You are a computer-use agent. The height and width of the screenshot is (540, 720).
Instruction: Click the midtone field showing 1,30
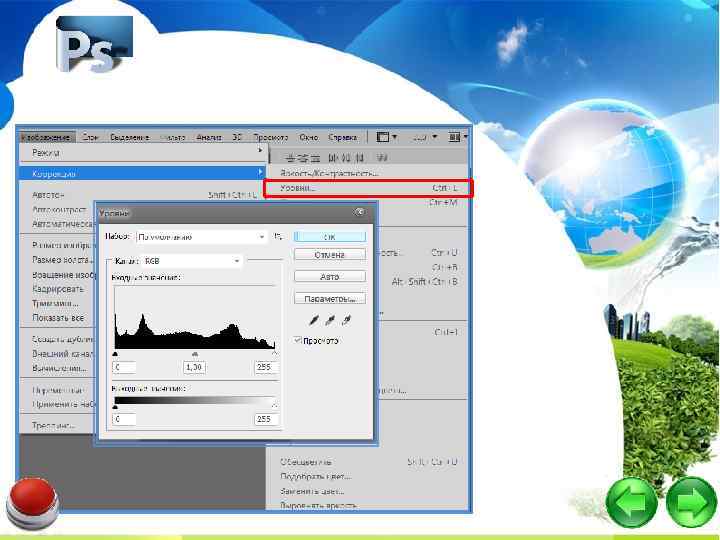tap(194, 367)
